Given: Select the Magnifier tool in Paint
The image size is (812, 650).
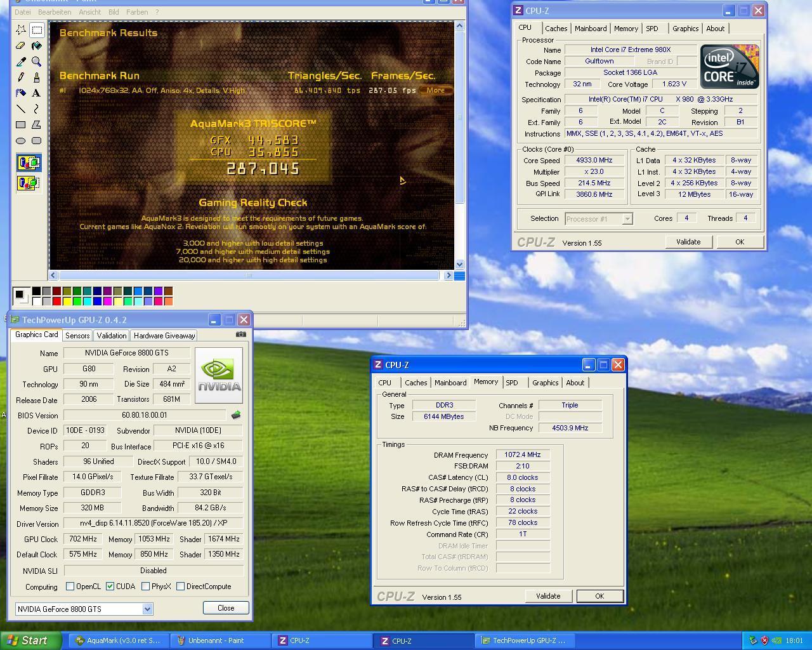Looking at the screenshot, I should point(37,62).
